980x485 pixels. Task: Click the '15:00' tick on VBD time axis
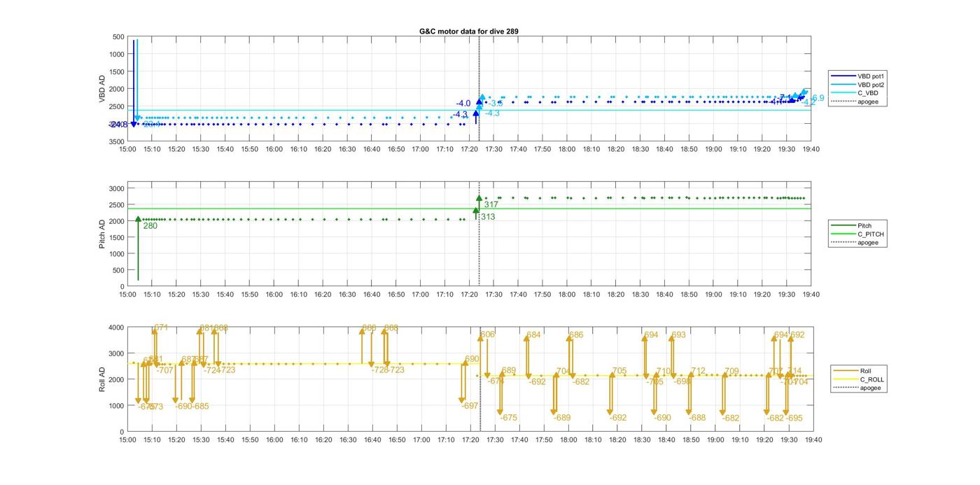127,149
